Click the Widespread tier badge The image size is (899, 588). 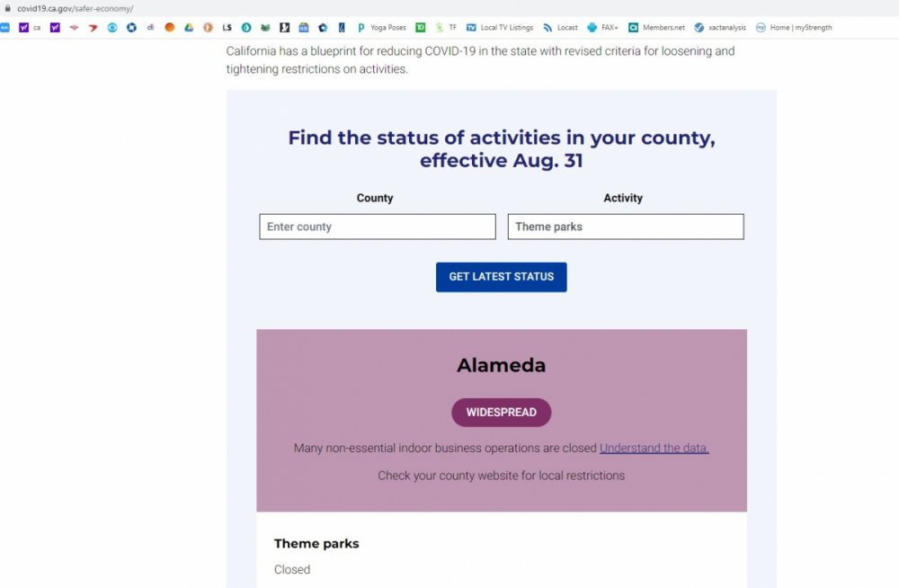click(x=501, y=413)
